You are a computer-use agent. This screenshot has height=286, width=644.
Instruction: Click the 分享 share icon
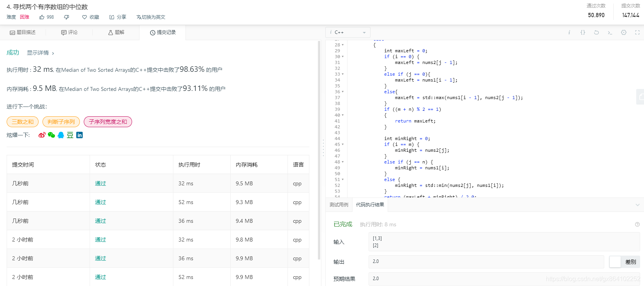[112, 17]
